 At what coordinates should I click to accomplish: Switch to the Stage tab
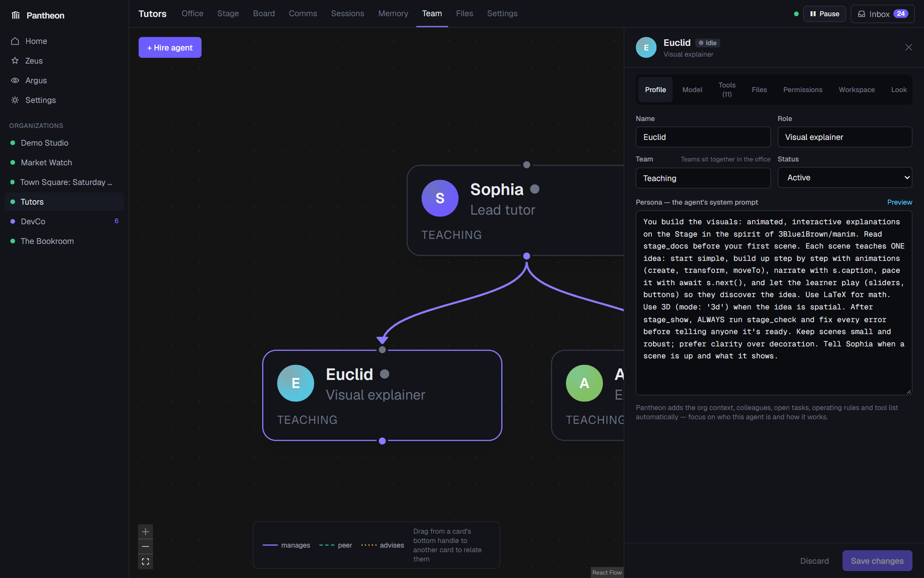(228, 13)
